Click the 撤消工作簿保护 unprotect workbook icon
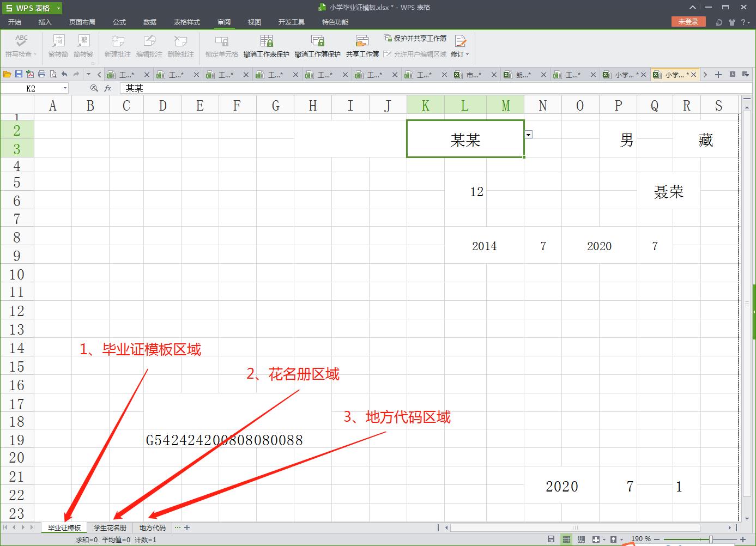This screenshot has width=756, height=546. point(317,46)
